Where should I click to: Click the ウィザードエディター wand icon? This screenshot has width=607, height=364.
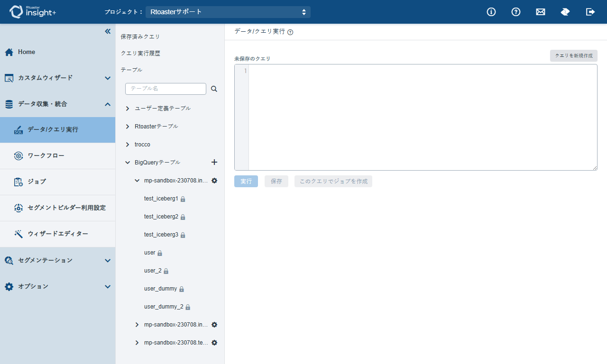point(18,234)
